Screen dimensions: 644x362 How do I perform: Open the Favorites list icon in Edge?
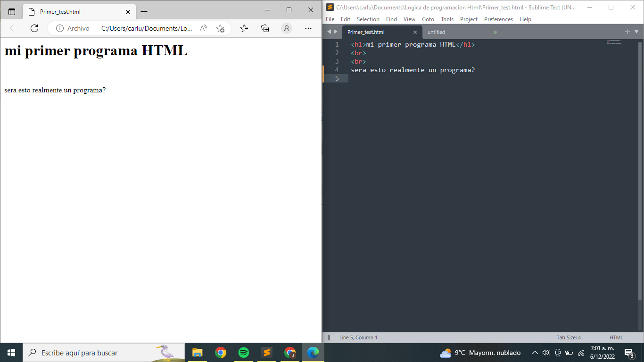244,28
